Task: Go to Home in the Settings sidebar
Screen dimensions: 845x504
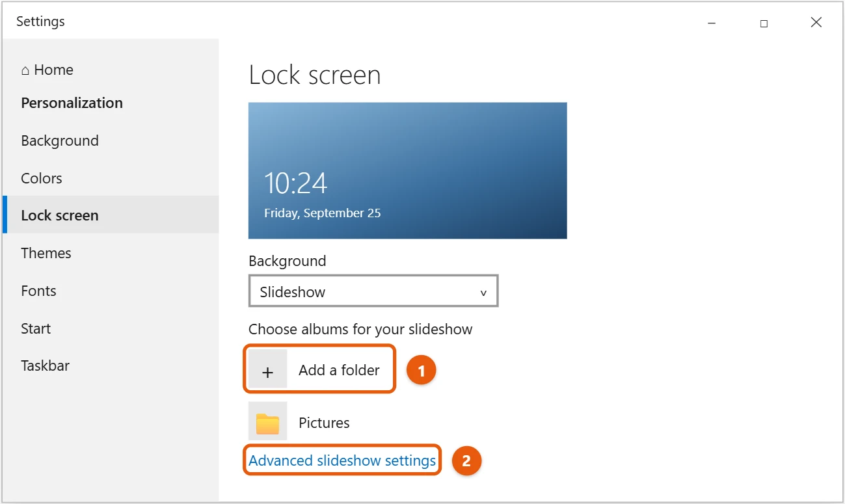Action: (47, 70)
